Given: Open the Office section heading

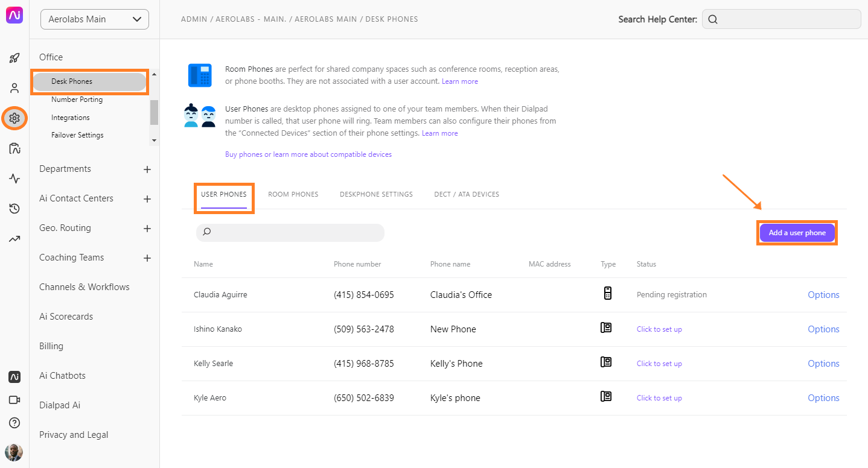Looking at the screenshot, I should 51,57.
